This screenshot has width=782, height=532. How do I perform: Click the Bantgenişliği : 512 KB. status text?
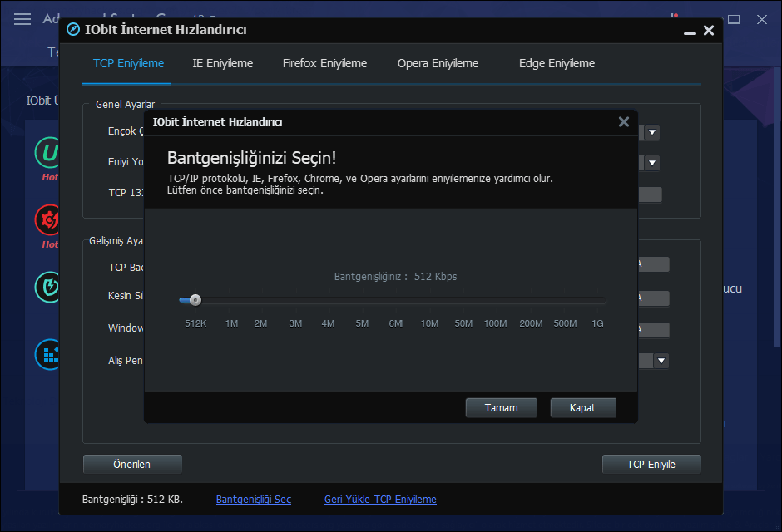[x=132, y=499]
